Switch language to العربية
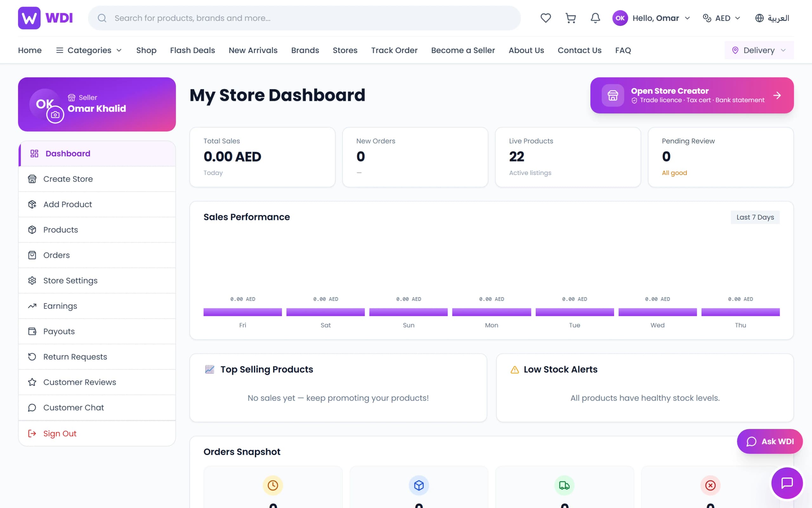The width and height of the screenshot is (812, 508). pos(772,18)
